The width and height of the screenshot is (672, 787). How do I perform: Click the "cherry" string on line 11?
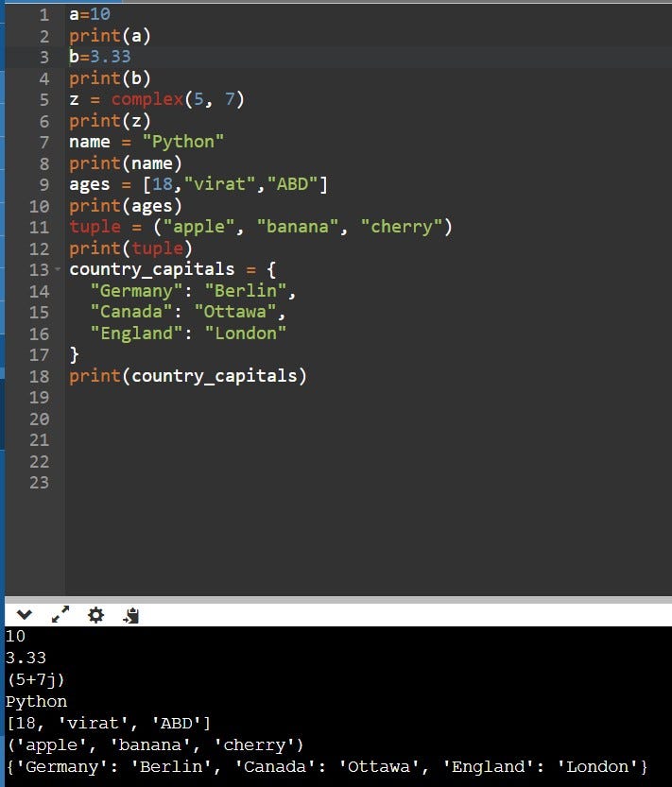point(402,227)
